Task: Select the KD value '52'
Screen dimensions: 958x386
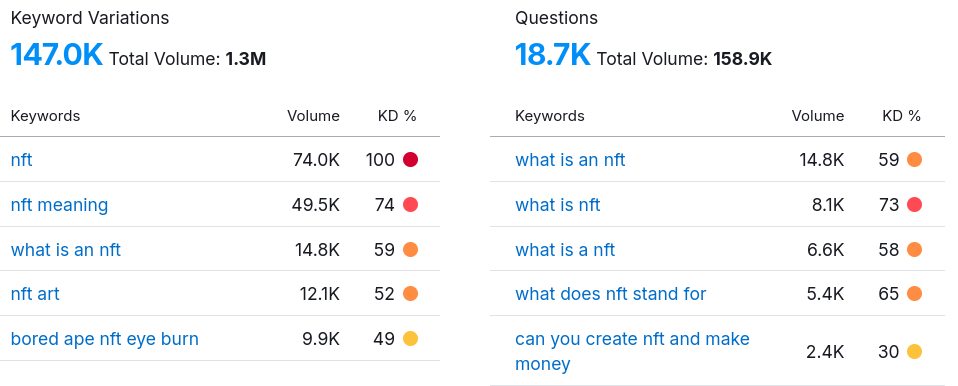Action: (384, 294)
